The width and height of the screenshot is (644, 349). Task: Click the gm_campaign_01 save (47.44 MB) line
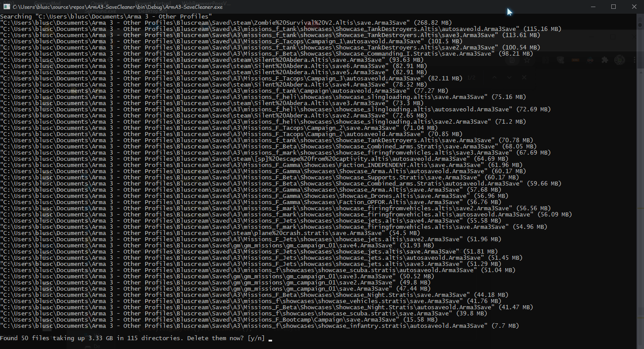point(215,288)
